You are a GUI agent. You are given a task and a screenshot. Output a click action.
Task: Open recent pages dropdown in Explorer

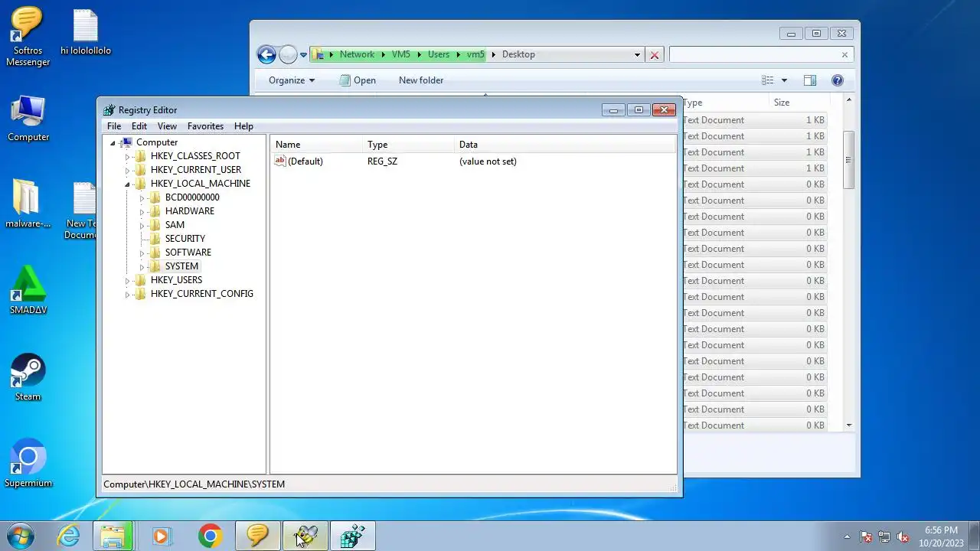303,55
